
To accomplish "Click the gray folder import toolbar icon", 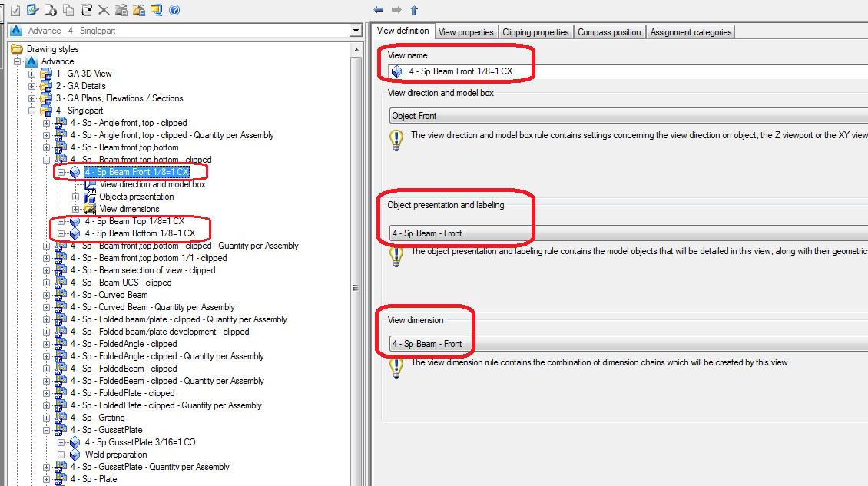I will point(121,10).
